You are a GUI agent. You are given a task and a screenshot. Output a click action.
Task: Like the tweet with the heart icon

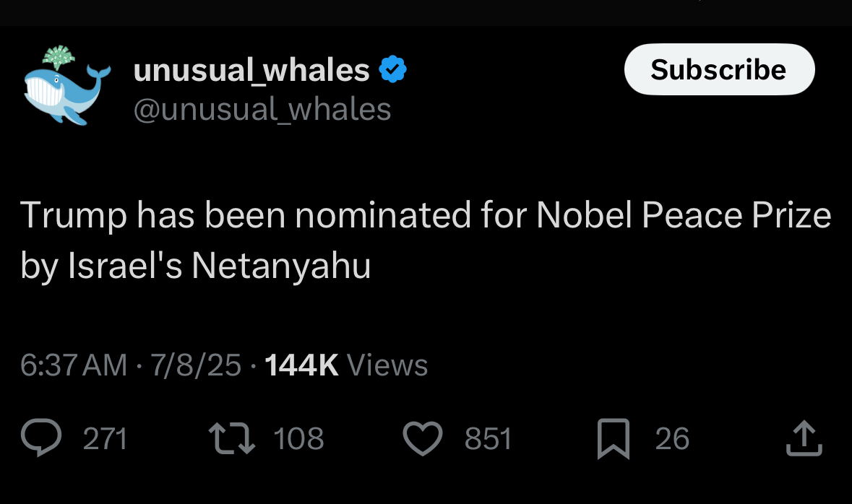pyautogui.click(x=423, y=438)
